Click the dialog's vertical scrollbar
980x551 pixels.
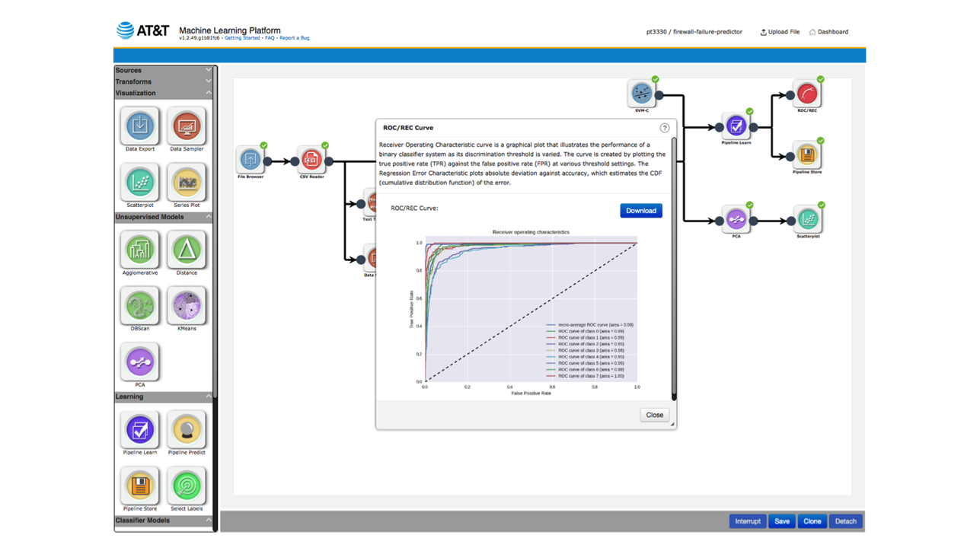pos(674,268)
